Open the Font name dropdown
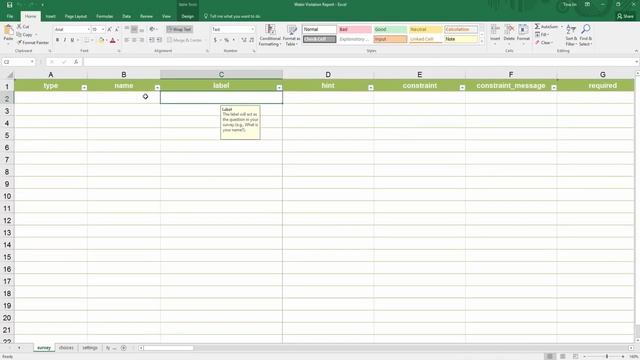Viewport: 640px width, 360px height. click(x=89, y=29)
